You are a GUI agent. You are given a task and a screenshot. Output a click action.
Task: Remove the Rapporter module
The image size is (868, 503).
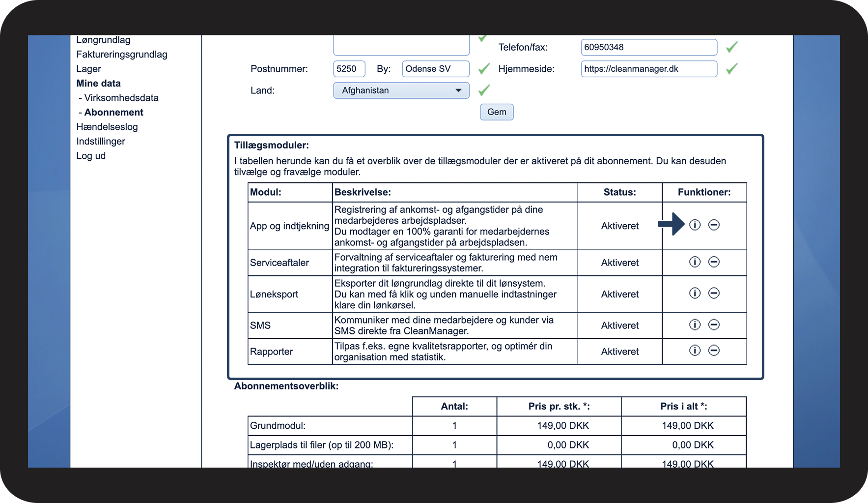[x=714, y=351]
